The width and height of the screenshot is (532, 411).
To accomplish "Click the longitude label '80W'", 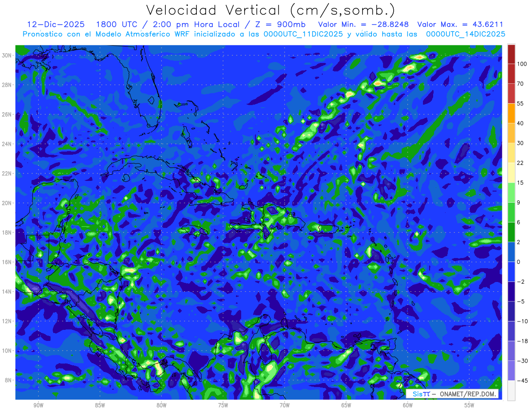I will click(161, 405).
